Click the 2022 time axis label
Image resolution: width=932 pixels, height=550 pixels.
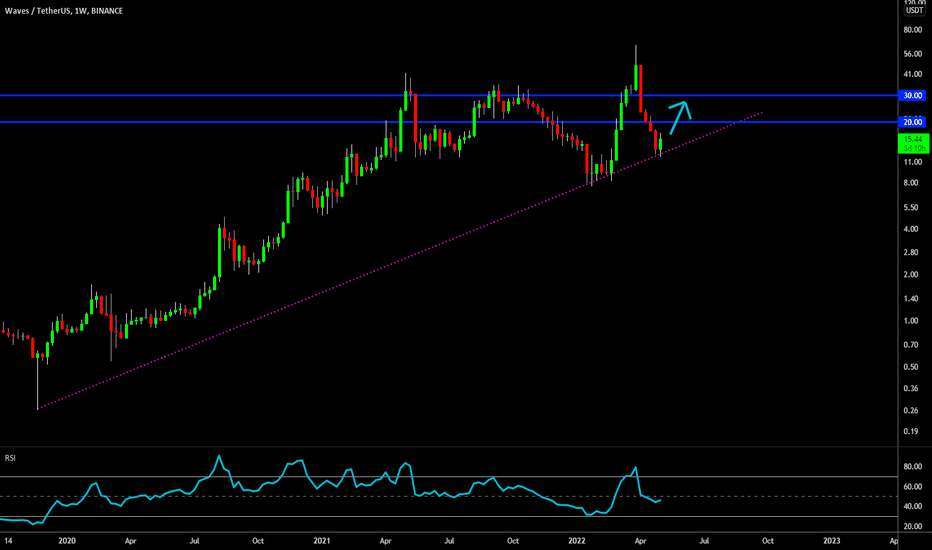577,540
